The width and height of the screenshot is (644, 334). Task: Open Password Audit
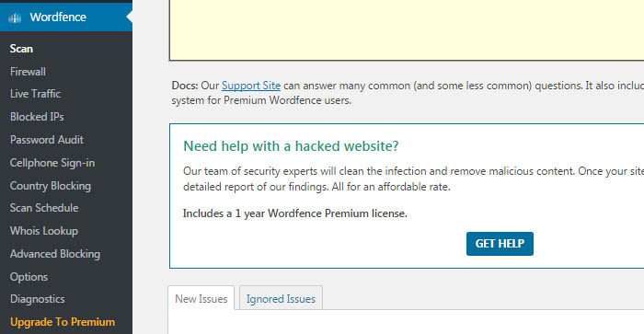pyautogui.click(x=47, y=140)
